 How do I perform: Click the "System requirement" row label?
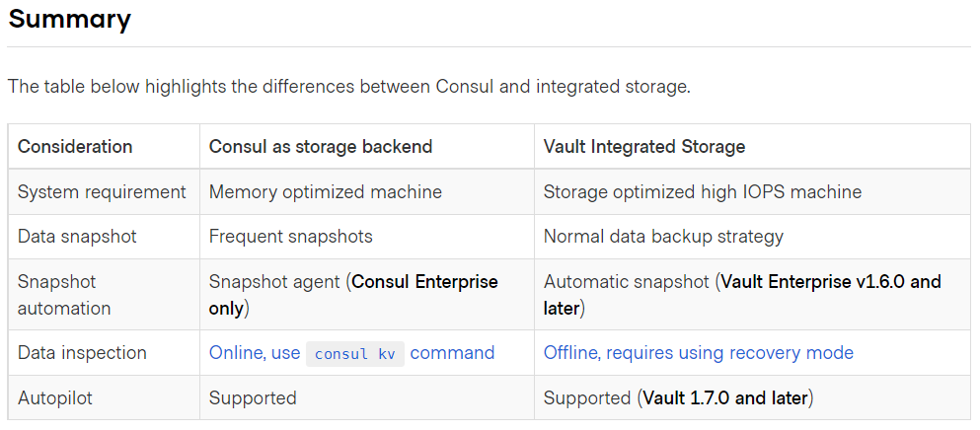[x=102, y=192]
